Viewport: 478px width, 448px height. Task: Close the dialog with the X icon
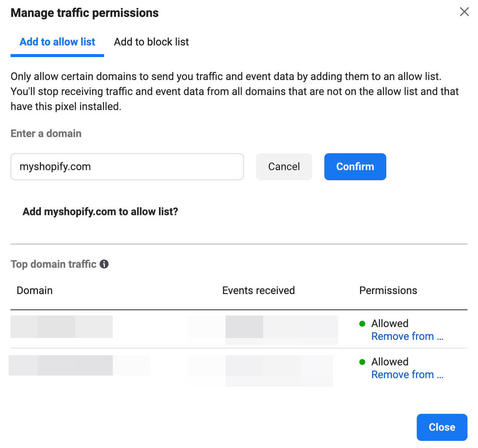click(464, 12)
